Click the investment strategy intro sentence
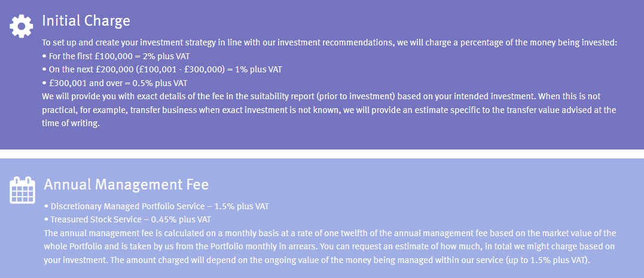 [330, 42]
